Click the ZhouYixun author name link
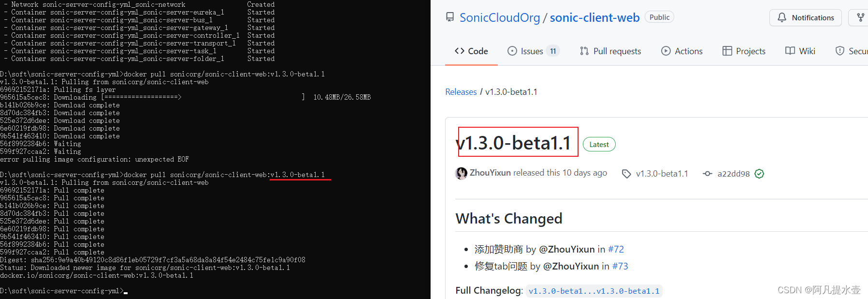This screenshot has height=299, width=868. tap(490, 173)
